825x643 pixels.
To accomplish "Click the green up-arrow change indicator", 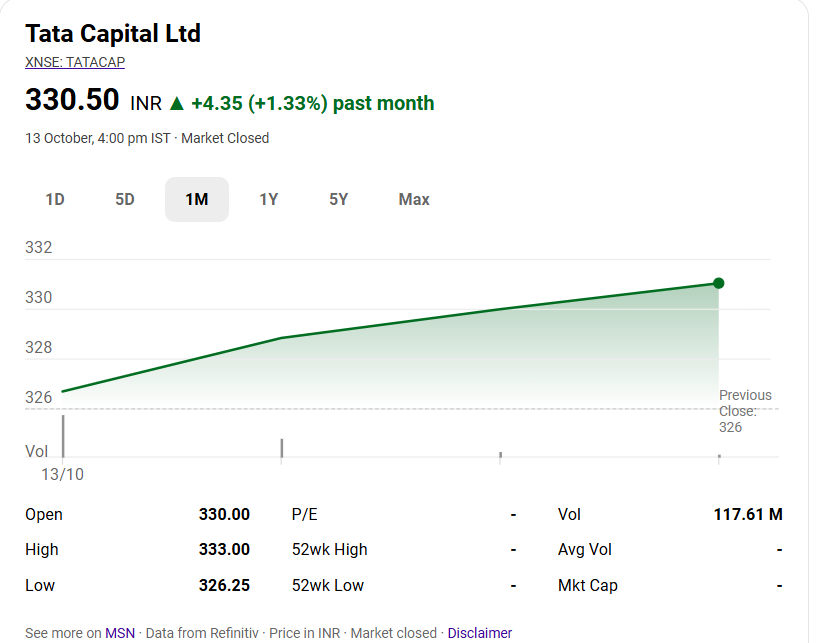I will point(177,103).
